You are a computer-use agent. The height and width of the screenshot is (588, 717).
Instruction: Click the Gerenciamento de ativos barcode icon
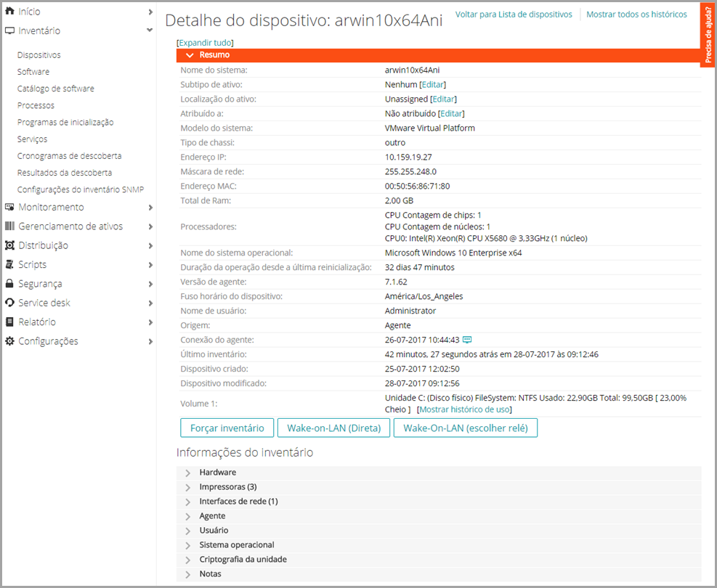(10, 226)
